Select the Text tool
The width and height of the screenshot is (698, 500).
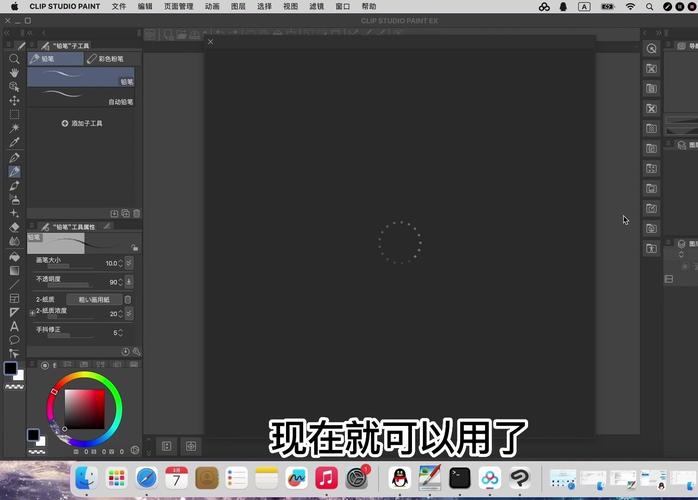(14, 326)
